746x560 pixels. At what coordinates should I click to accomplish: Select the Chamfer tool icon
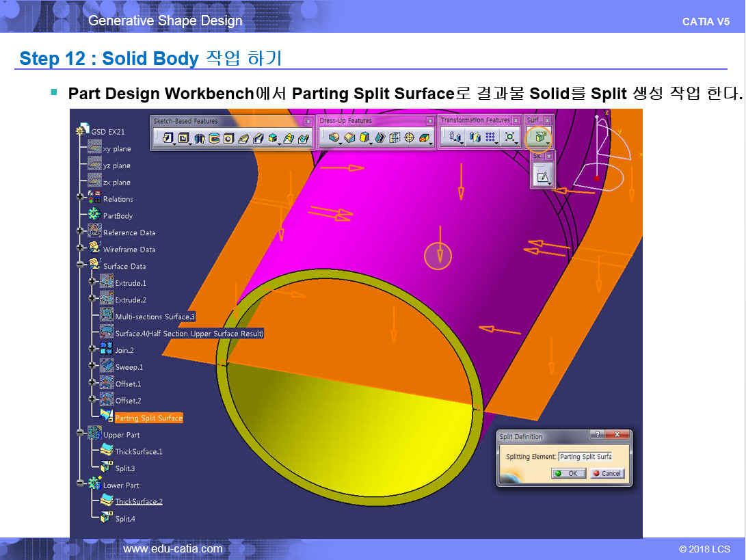[x=349, y=138]
